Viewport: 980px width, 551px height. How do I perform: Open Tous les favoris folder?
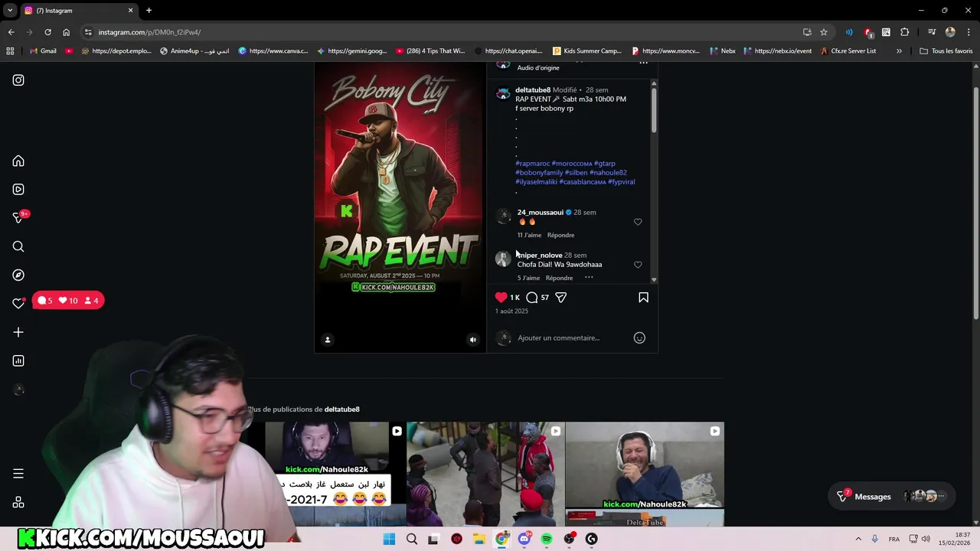coord(946,51)
